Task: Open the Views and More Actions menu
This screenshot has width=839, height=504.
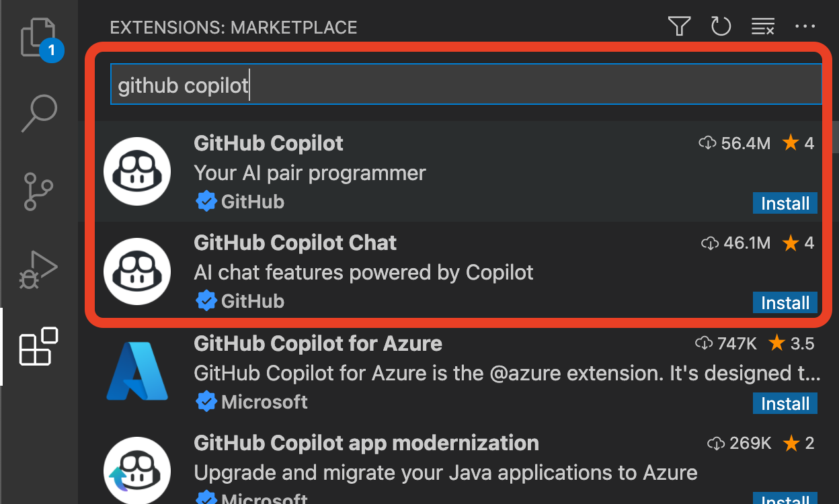Action: coord(805,27)
